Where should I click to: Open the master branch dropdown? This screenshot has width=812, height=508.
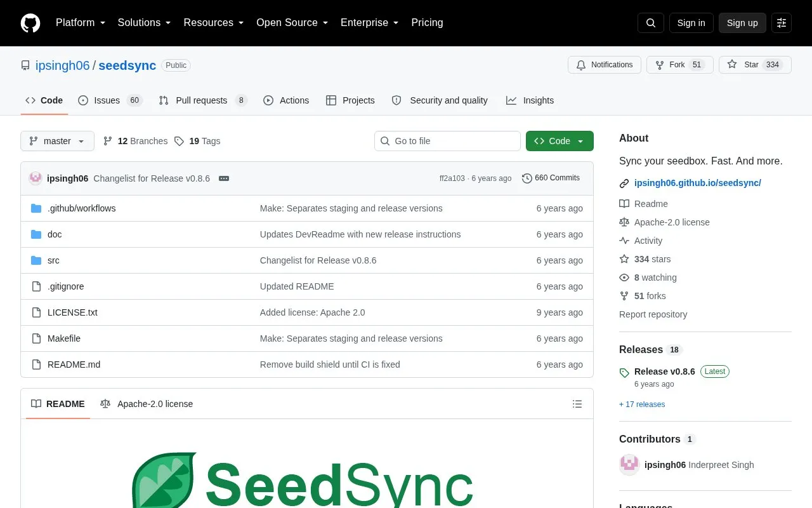pyautogui.click(x=57, y=141)
